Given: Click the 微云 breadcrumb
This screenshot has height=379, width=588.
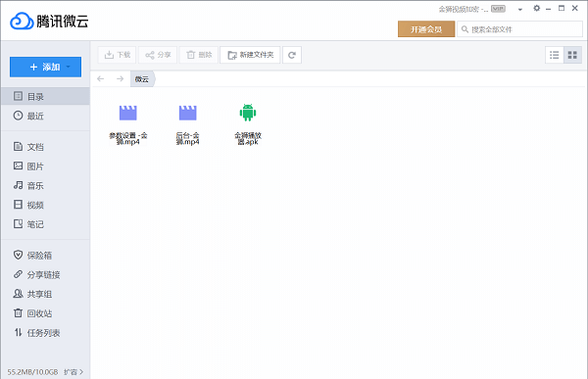Looking at the screenshot, I should (x=142, y=79).
